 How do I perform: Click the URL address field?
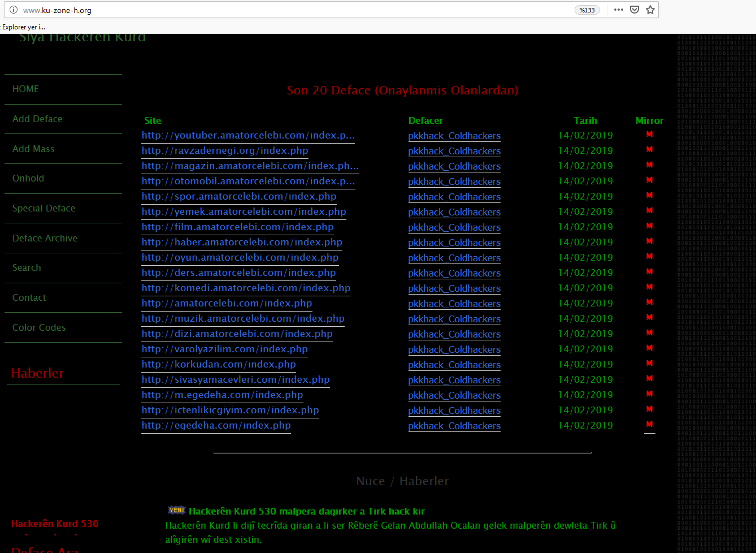click(x=283, y=10)
